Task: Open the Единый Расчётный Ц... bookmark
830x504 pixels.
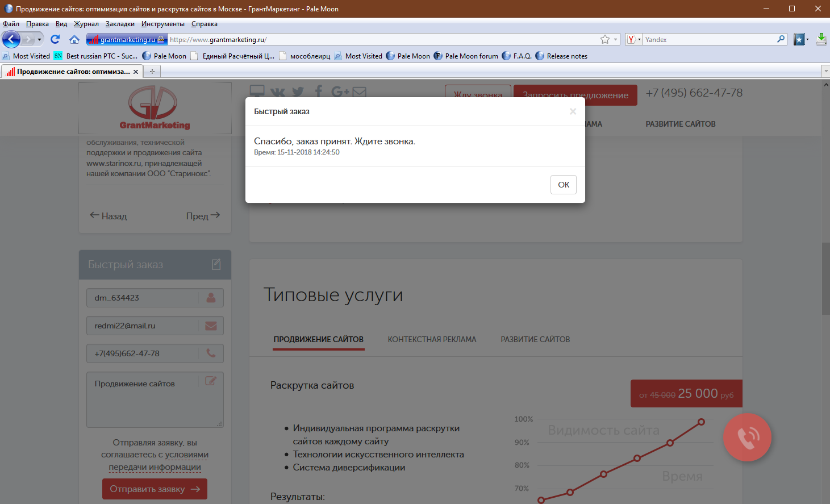Action: coord(232,56)
